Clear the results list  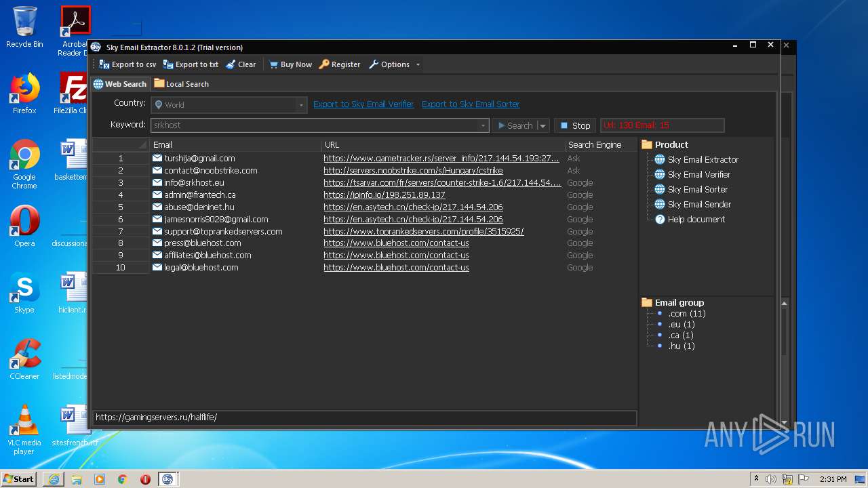pos(241,64)
